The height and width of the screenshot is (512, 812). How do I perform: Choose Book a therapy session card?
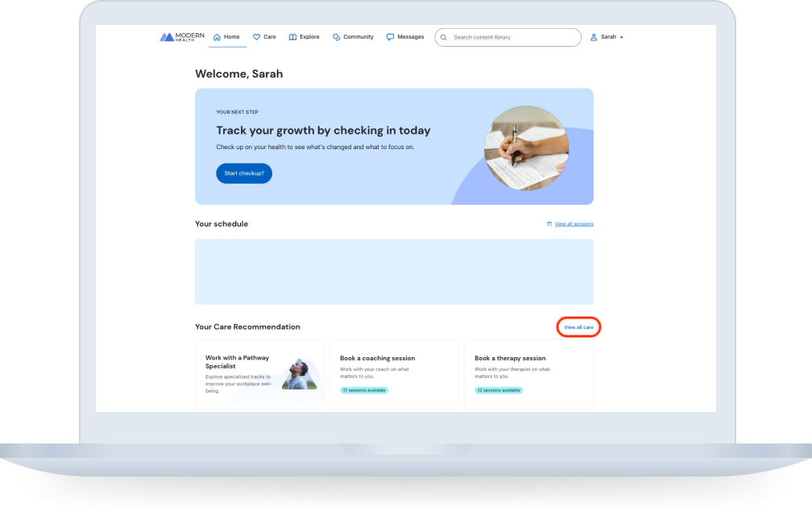528,374
